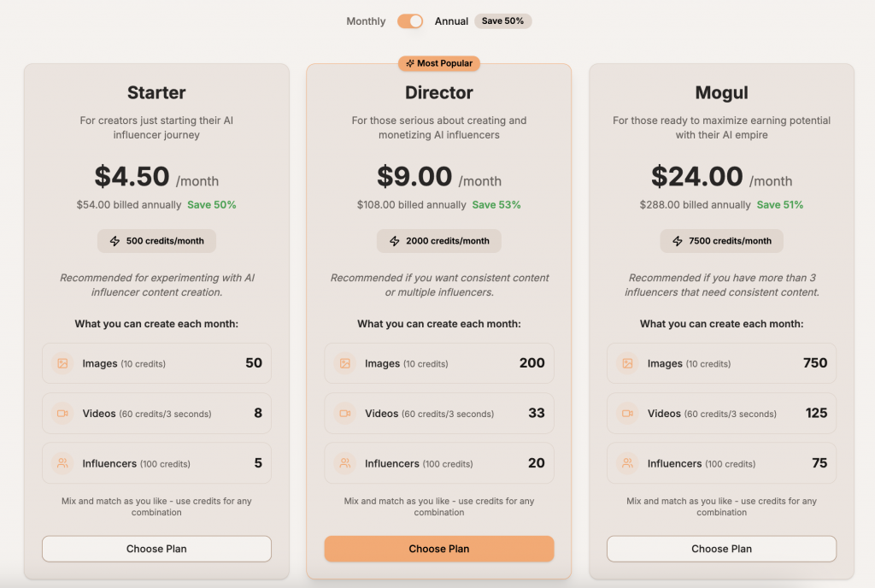Click the 2000 credits/month pill
The image size is (875, 588).
coord(439,241)
